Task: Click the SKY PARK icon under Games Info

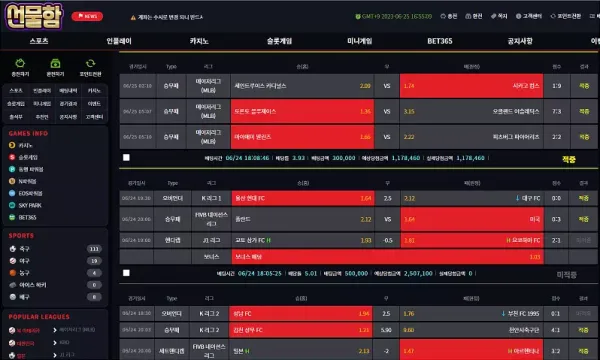Action: click(12, 205)
